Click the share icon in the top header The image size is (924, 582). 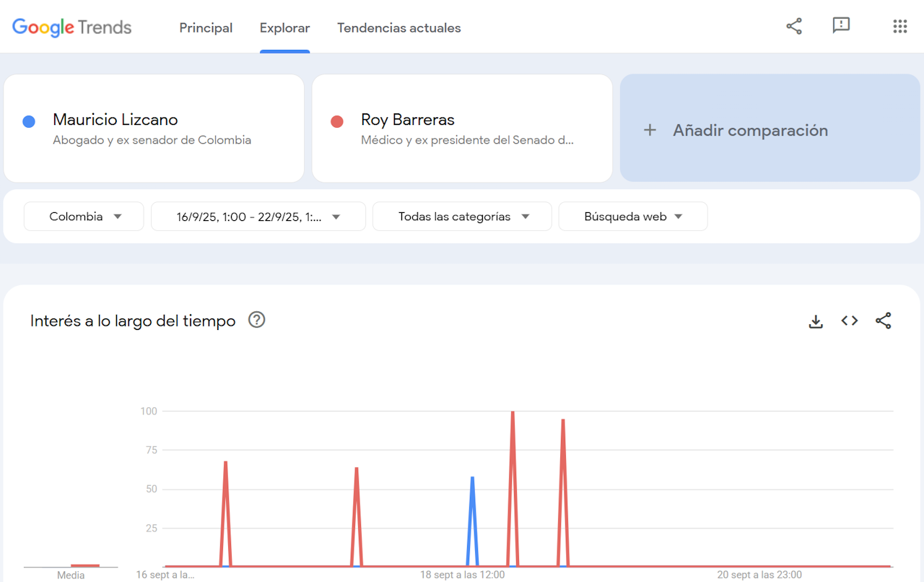point(794,27)
